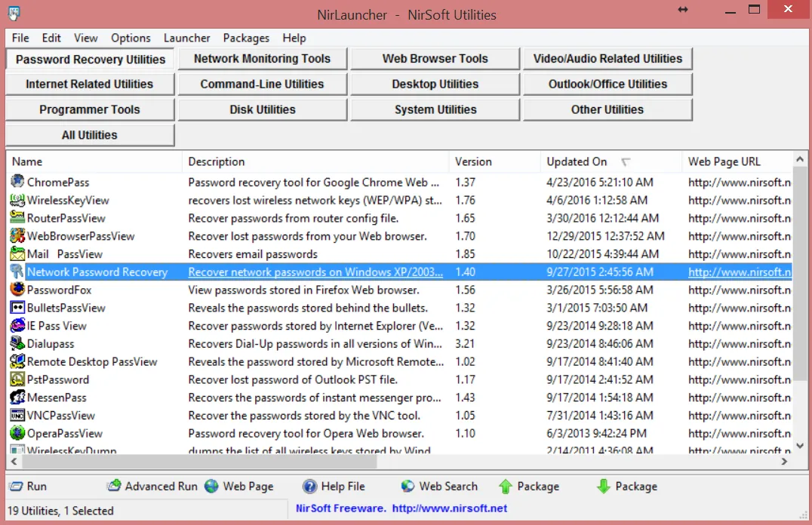The image size is (812, 525).
Task: Click version cell '3.21' for Dialupass
Action: (465, 344)
